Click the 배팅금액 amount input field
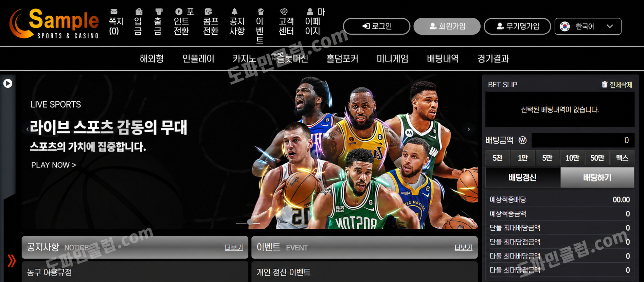 point(582,140)
